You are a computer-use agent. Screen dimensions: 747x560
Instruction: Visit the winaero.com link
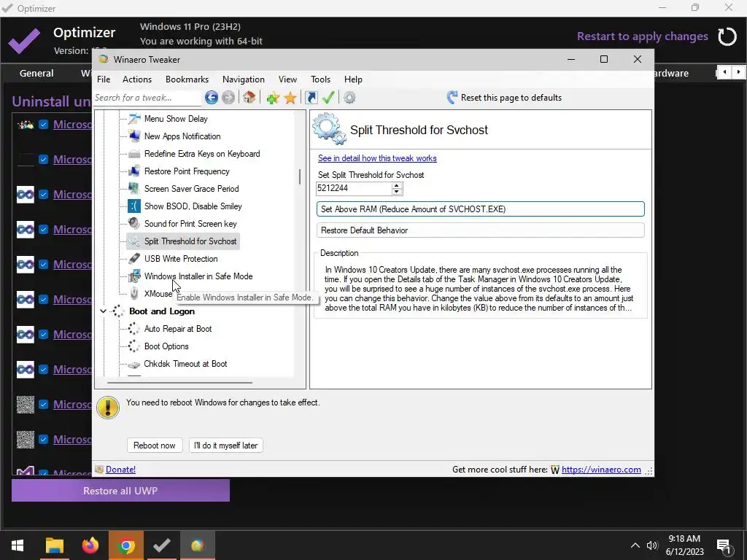pyautogui.click(x=601, y=470)
